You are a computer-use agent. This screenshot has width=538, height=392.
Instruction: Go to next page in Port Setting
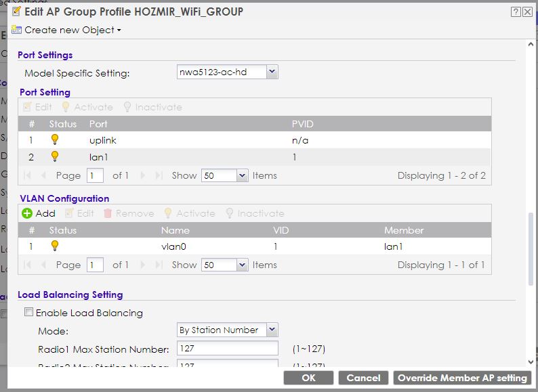143,175
